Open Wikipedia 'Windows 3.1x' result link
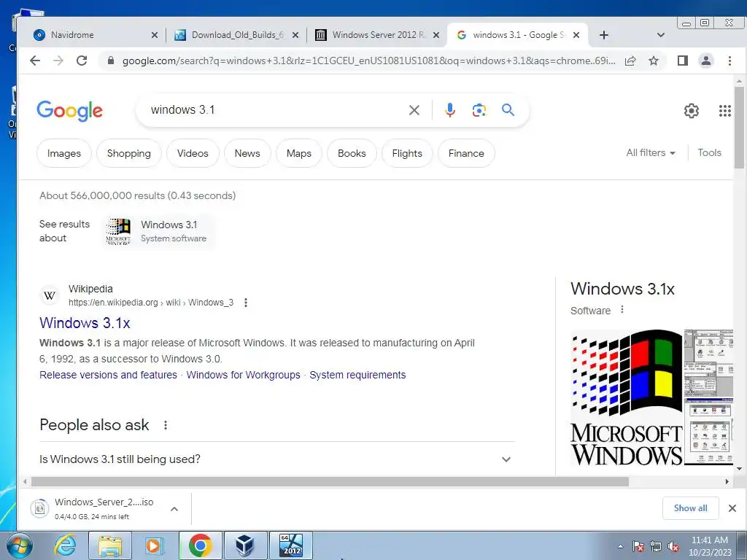 point(85,323)
